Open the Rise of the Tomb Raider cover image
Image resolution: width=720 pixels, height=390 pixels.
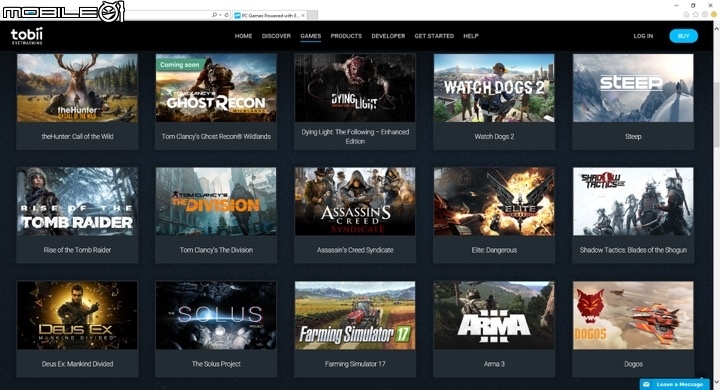pos(77,201)
